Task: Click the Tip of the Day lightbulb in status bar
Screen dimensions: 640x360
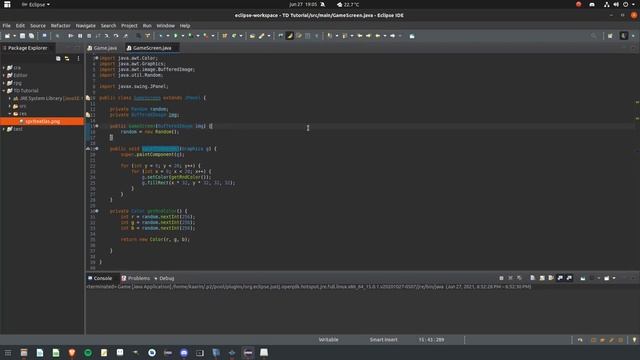Action: [634, 340]
